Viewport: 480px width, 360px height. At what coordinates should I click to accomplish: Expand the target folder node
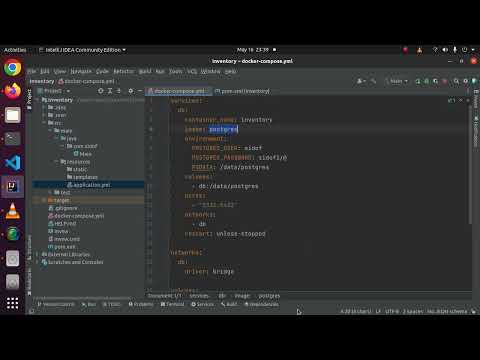(x=44, y=200)
